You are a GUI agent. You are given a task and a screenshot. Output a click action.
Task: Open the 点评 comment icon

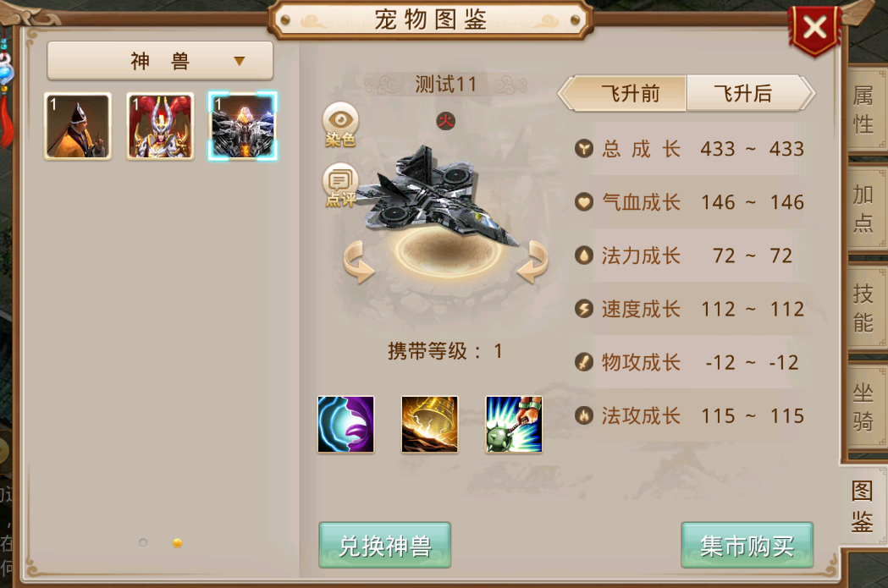coord(340,185)
